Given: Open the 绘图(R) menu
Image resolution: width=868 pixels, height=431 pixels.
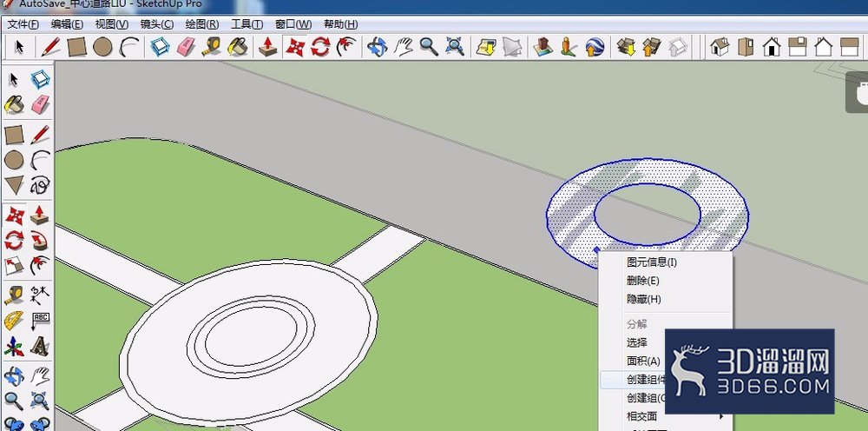Looking at the screenshot, I should (202, 24).
